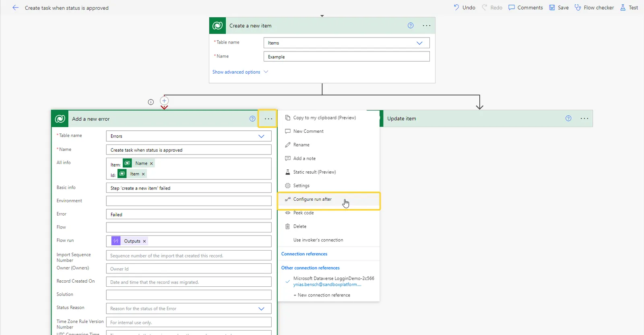Click the Import Sequence Number field
The width and height of the screenshot is (644, 335).
click(x=189, y=255)
